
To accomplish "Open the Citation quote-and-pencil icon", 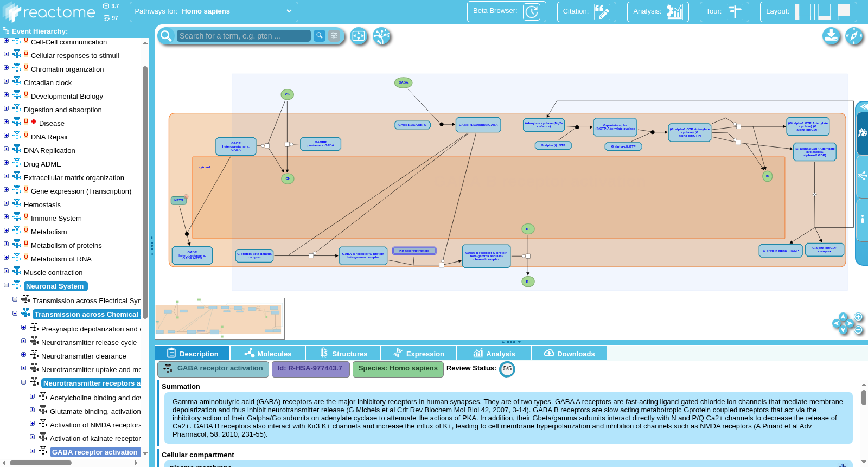I will (602, 11).
